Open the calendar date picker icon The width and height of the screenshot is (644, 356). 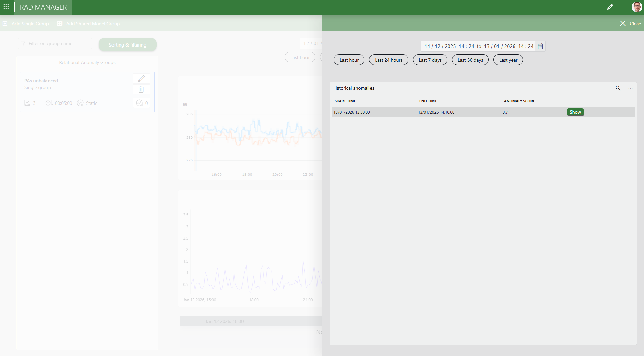point(540,47)
